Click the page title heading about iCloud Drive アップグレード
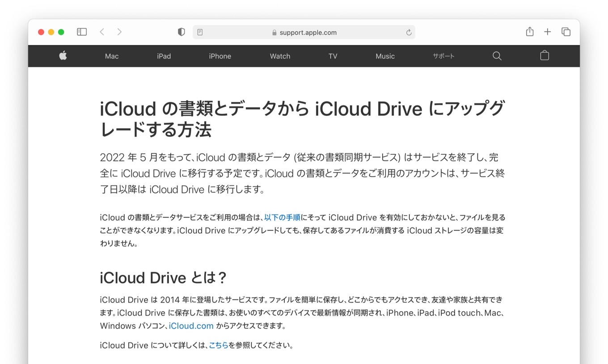The width and height of the screenshot is (608, 364). (302, 119)
